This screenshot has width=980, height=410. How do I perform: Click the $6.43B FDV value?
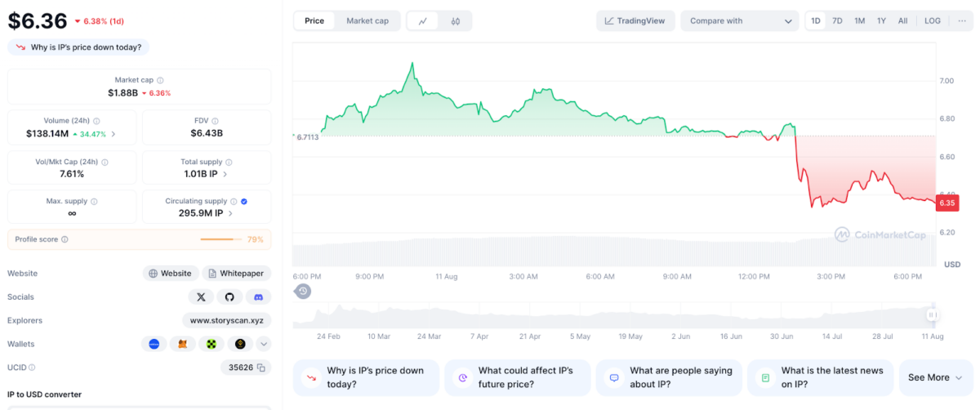click(207, 133)
